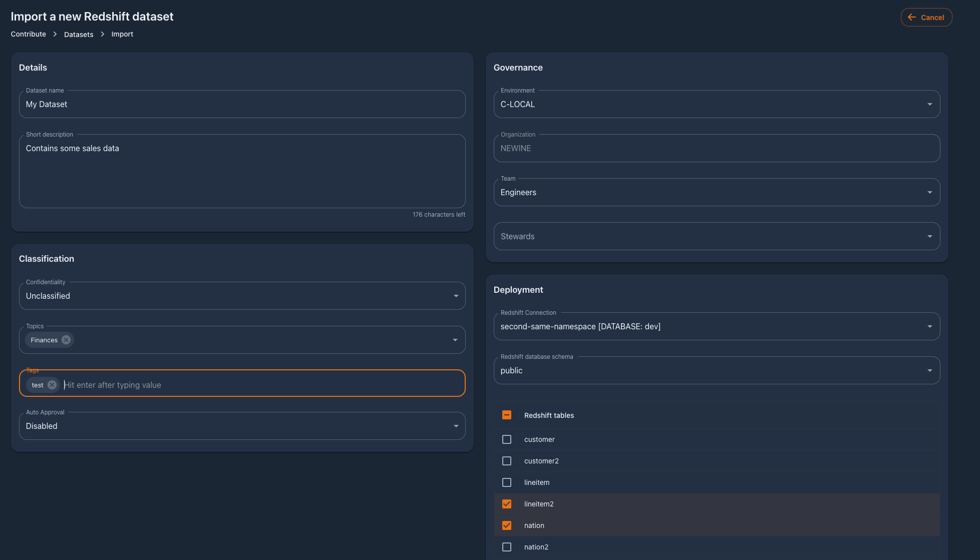The image size is (980, 560).
Task: Open the Confidentiality dropdown
Action: point(242,296)
